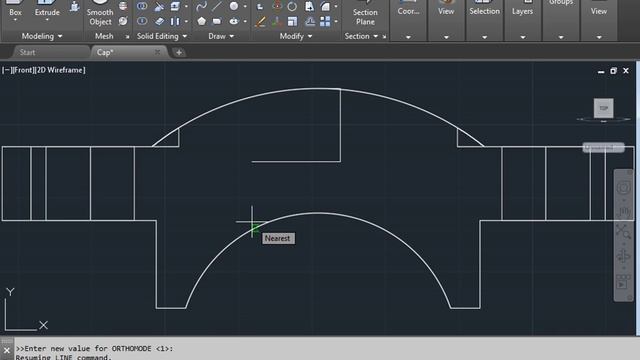Click the 3D Align icon
The image size is (640, 360).
(x=277, y=21)
